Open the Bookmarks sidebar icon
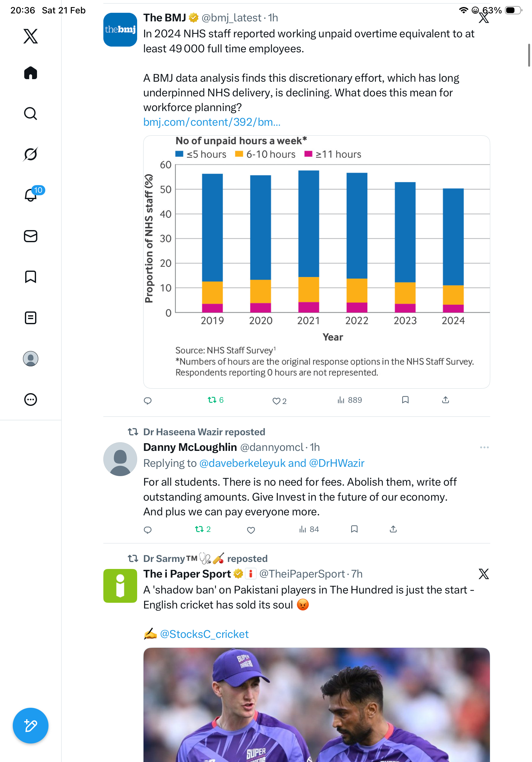The width and height of the screenshot is (532, 762). tap(31, 277)
